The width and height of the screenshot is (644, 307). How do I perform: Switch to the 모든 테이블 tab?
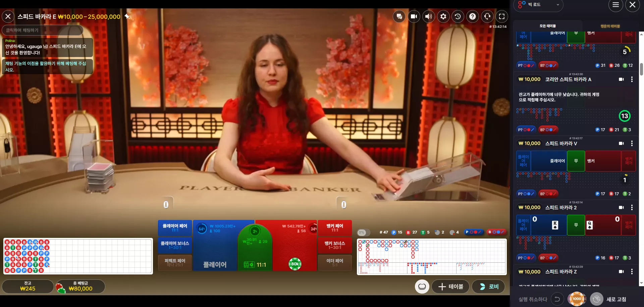pyautogui.click(x=547, y=26)
